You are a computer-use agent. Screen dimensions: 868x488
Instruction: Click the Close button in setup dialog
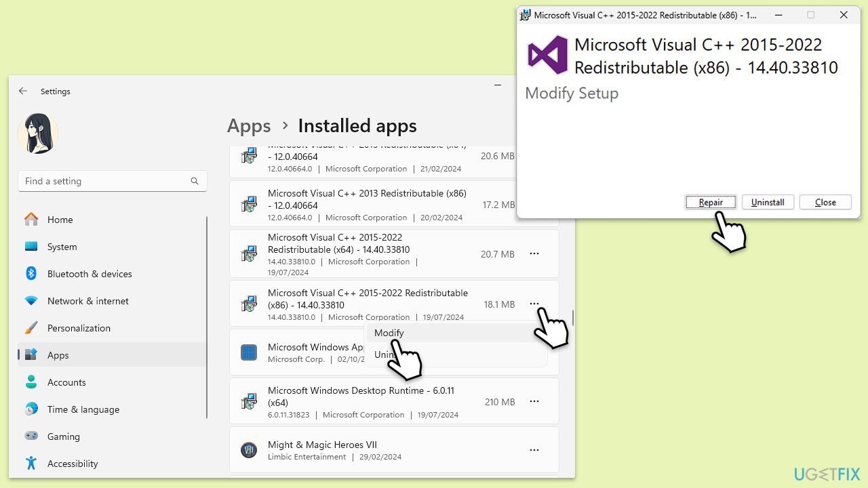[x=825, y=202]
